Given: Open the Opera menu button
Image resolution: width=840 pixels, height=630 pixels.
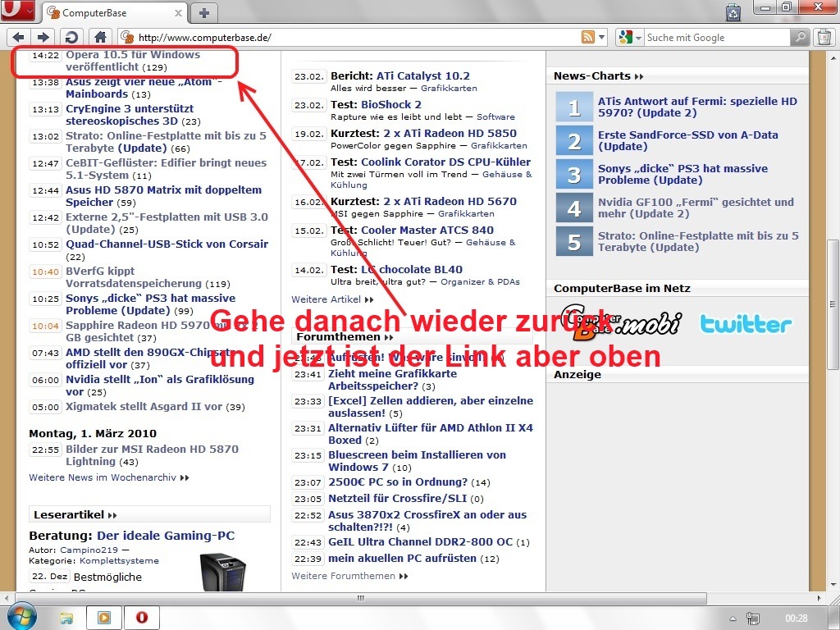Looking at the screenshot, I should click(17, 10).
